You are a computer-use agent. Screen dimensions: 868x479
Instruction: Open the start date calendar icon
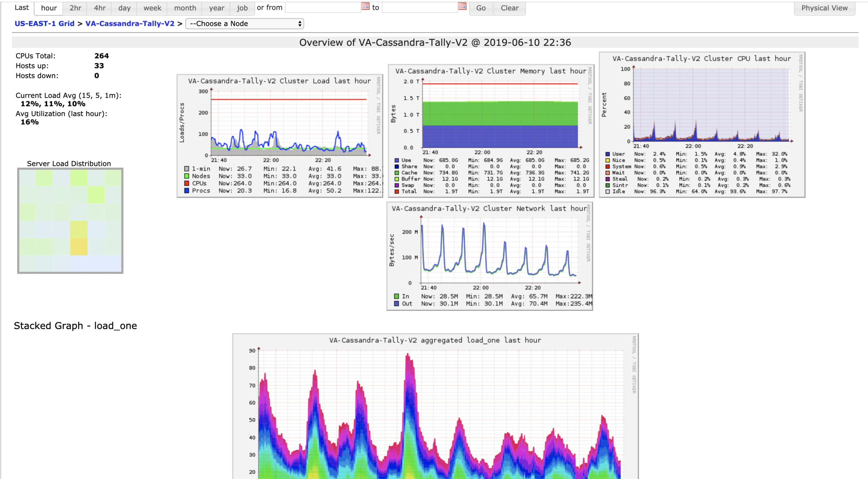tap(365, 6)
